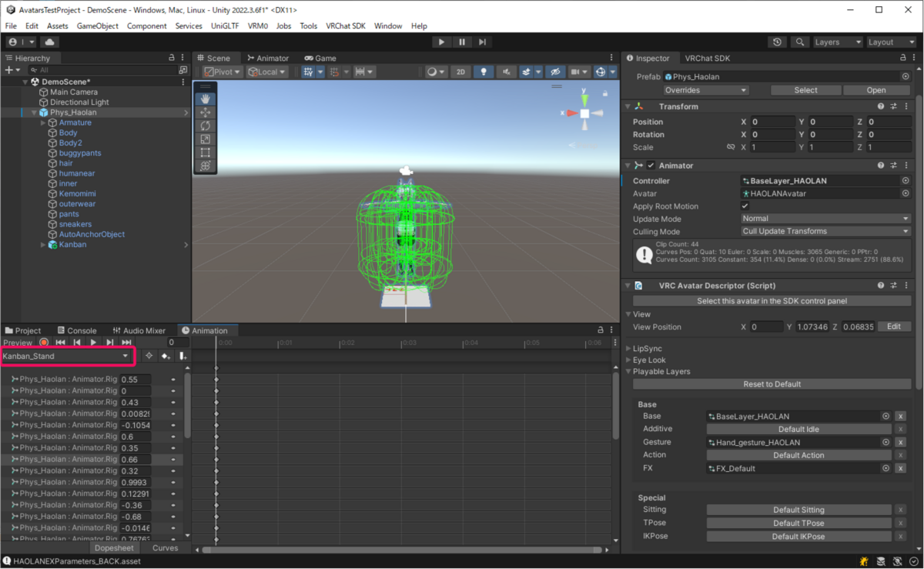Expand the LipSync section
Screen dimensions: 924x569
(628, 349)
